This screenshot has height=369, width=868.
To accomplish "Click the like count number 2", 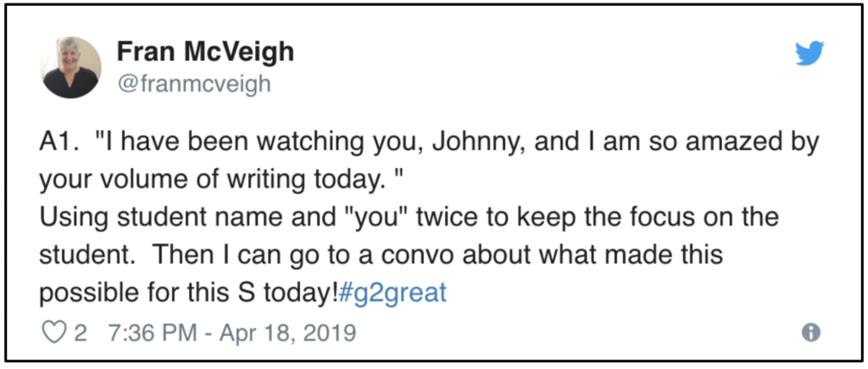I will (81, 333).
